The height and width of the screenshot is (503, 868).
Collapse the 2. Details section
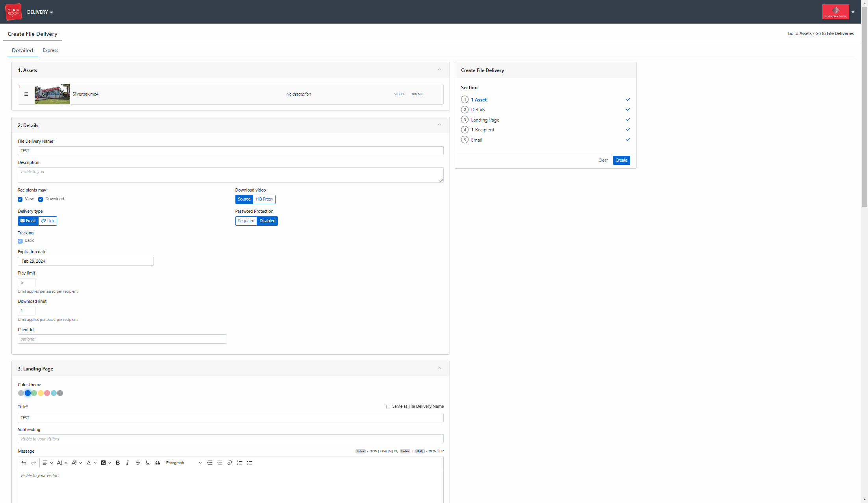click(x=439, y=125)
